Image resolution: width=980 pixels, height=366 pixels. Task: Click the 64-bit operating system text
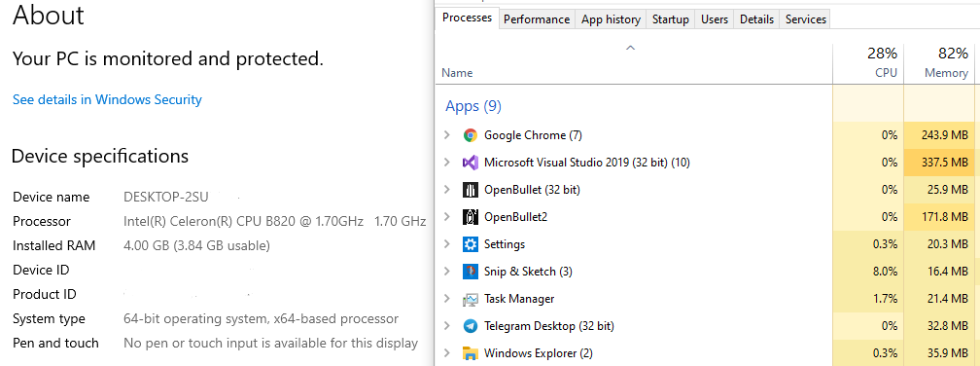pyautogui.click(x=262, y=319)
